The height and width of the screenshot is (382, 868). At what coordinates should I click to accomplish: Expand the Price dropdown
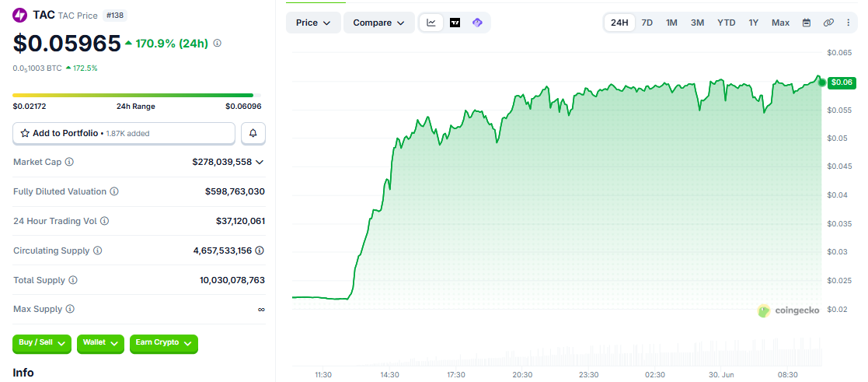tap(313, 23)
